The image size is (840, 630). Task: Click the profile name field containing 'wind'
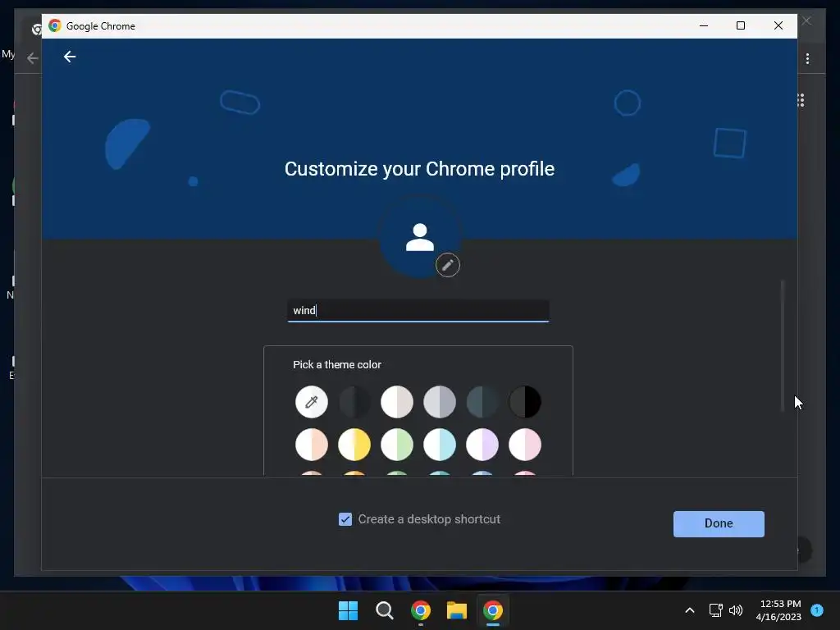(x=418, y=311)
